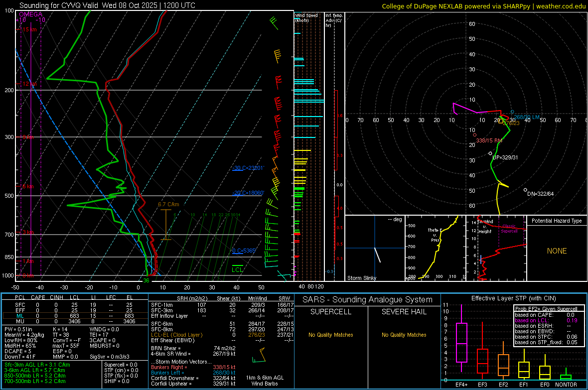Image resolution: width=588 pixels, height=390 pixels.
Task: Click the 'SEVERE HAIL' column header
Action: coord(404,312)
